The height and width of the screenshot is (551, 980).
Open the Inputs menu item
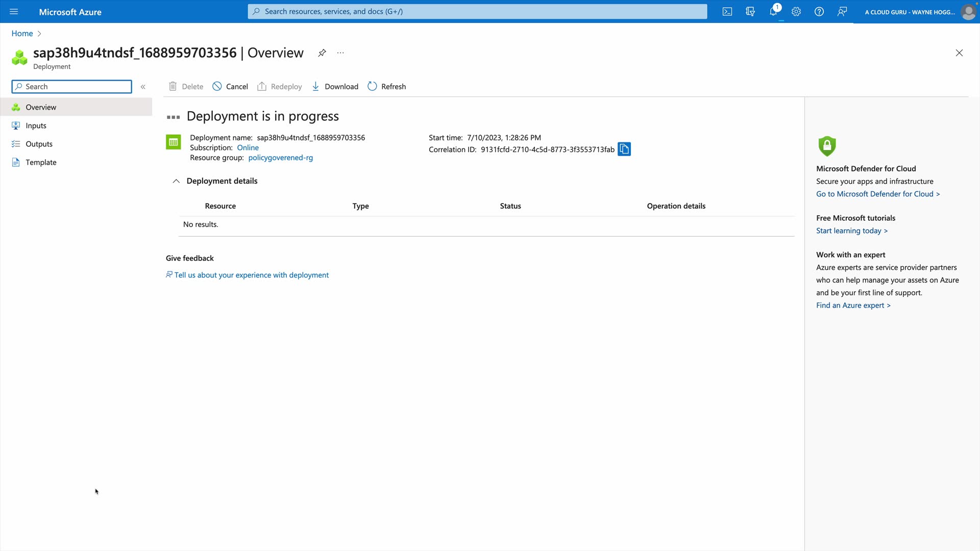(36, 126)
